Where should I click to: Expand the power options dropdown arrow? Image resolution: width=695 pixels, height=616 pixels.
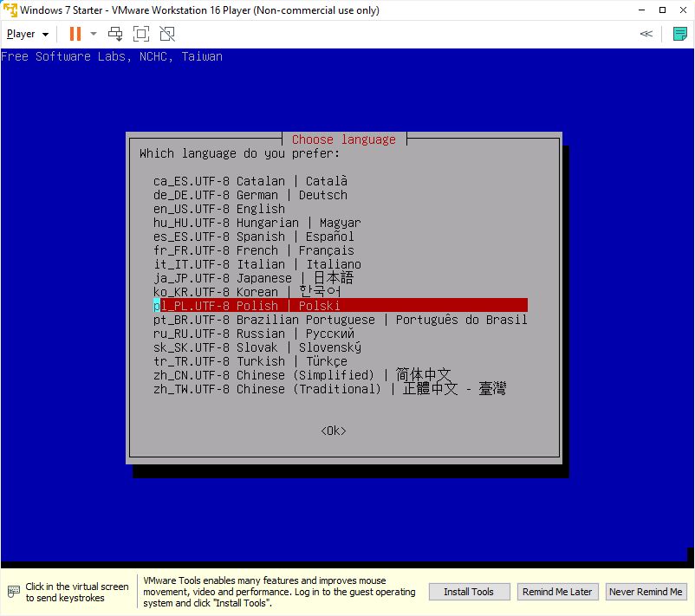[94, 34]
